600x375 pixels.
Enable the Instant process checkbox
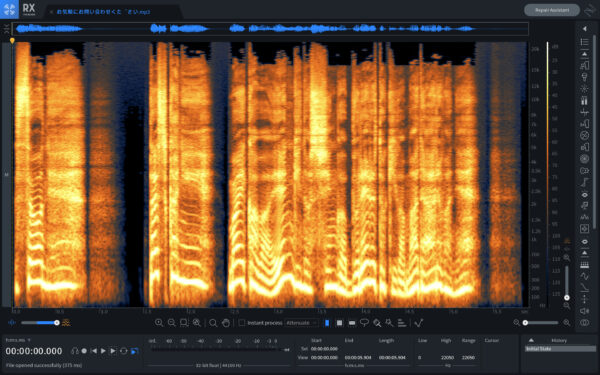point(242,323)
